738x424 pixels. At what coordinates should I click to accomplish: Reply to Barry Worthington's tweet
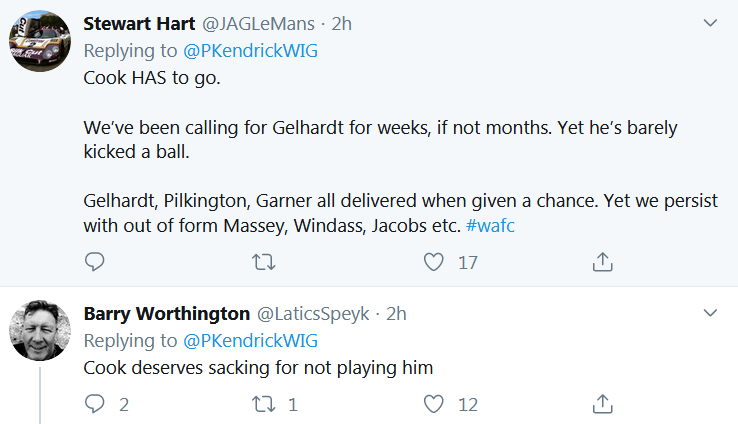coord(95,404)
